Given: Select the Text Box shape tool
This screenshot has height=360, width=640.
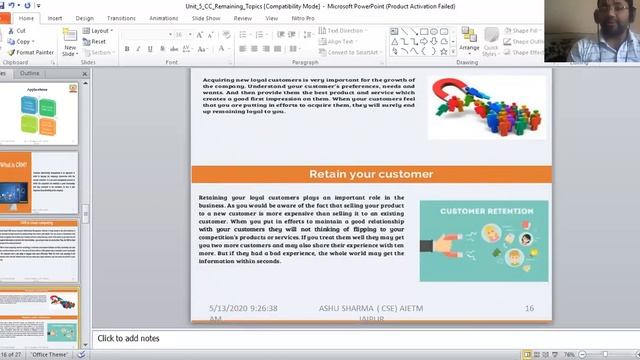Looking at the screenshot, I should coord(394,31).
